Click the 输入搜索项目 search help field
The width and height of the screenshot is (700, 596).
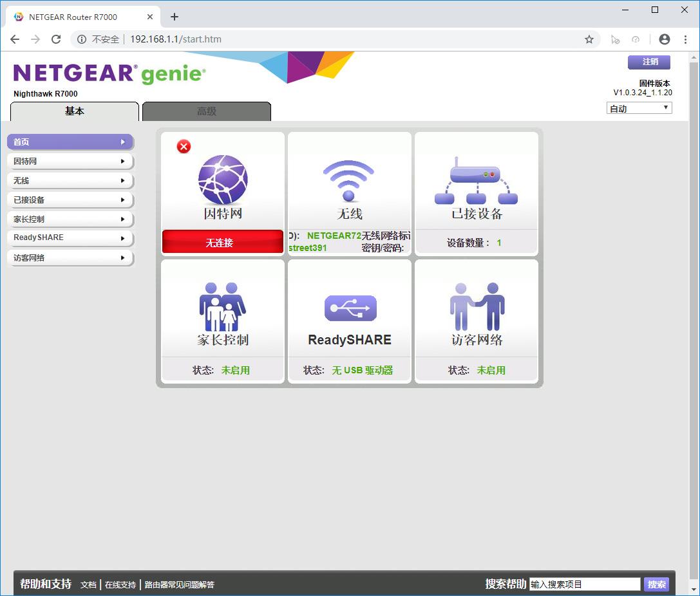click(585, 584)
